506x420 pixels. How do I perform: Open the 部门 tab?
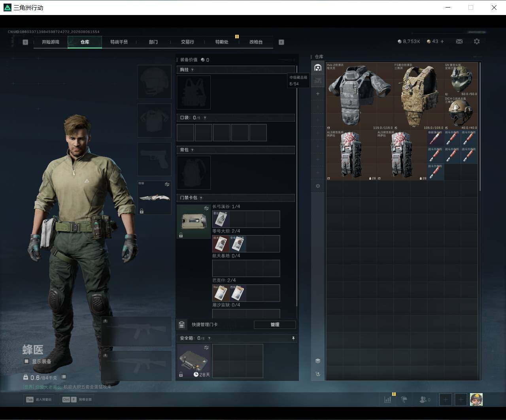[x=153, y=42]
